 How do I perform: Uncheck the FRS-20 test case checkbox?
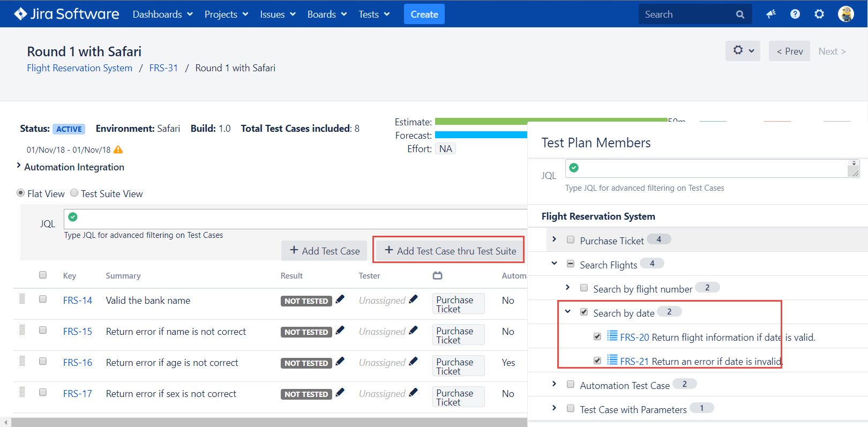pos(597,336)
